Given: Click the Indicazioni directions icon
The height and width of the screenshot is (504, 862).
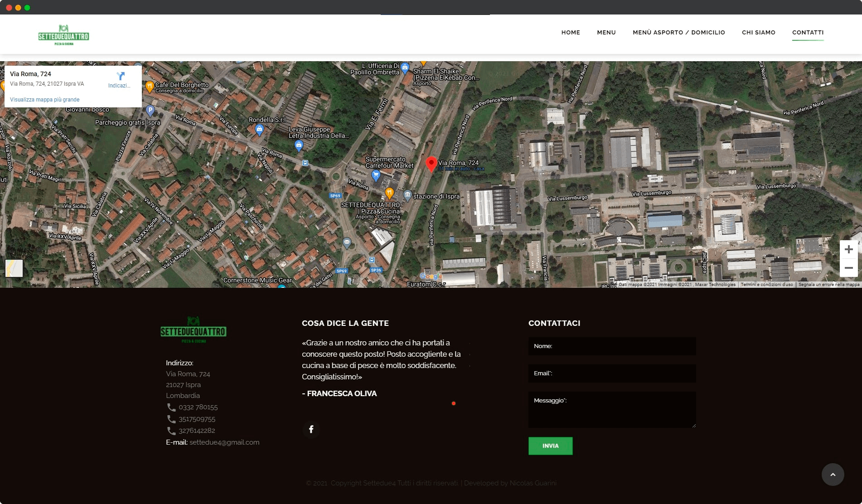Looking at the screenshot, I should [x=120, y=76].
